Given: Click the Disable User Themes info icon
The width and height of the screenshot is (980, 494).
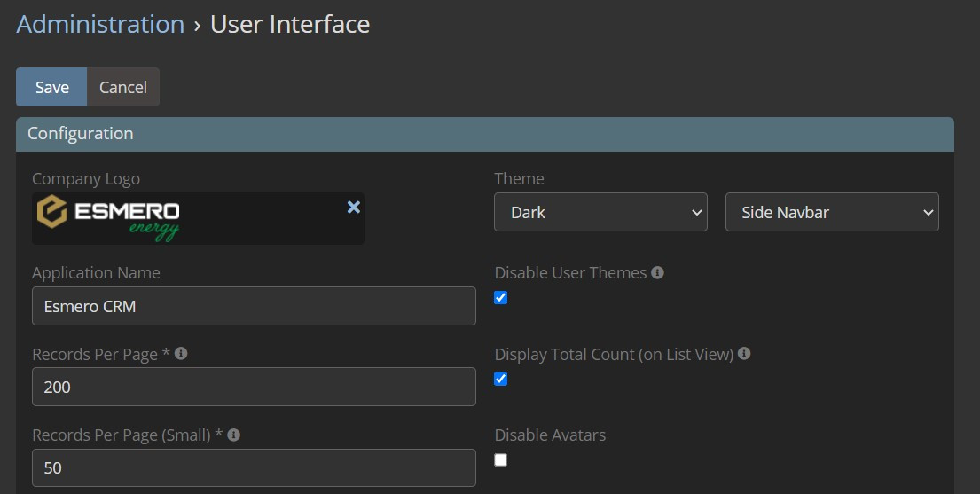Looking at the screenshot, I should point(657,272).
